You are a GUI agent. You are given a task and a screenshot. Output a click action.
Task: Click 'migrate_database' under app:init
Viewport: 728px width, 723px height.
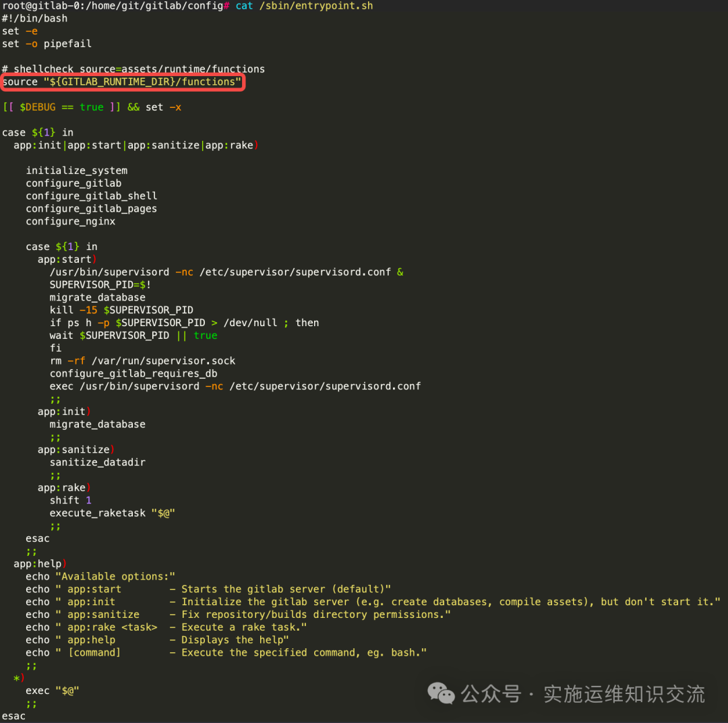coord(98,424)
